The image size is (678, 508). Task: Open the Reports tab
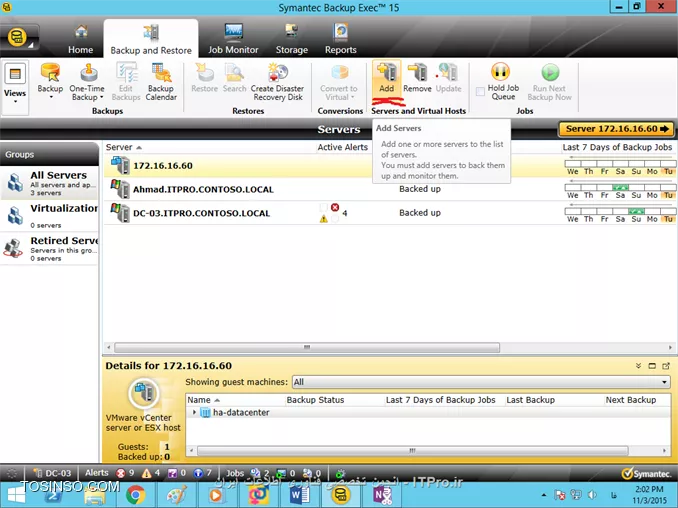coord(341,39)
